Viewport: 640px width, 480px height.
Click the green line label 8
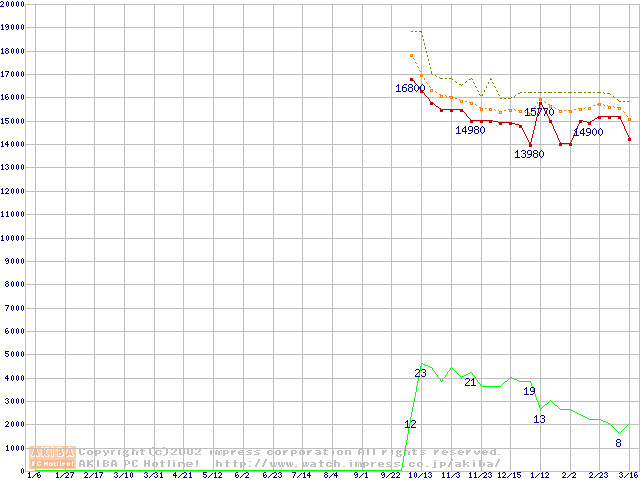click(x=618, y=442)
